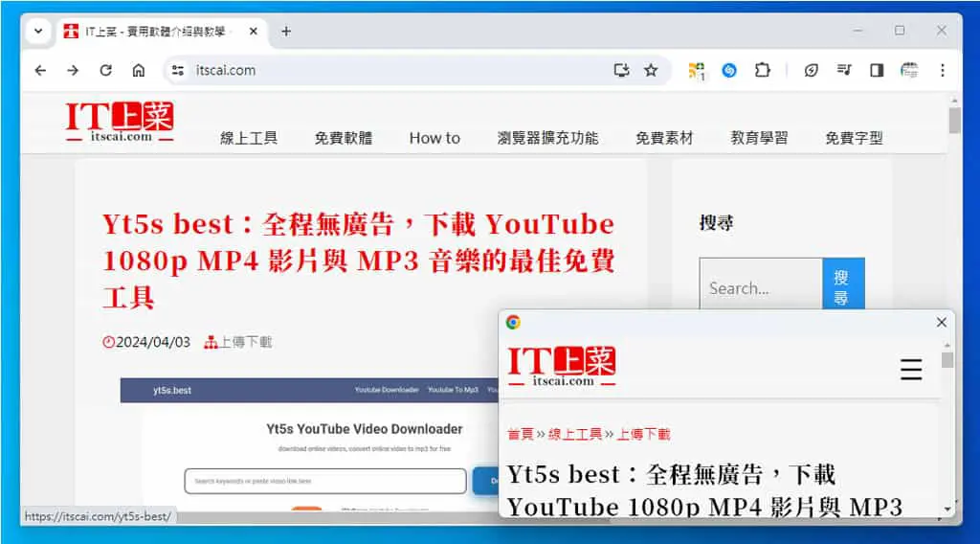Image resolution: width=980 pixels, height=544 pixels.
Task: Open the calendar-like extension icon
Action: 909,70
